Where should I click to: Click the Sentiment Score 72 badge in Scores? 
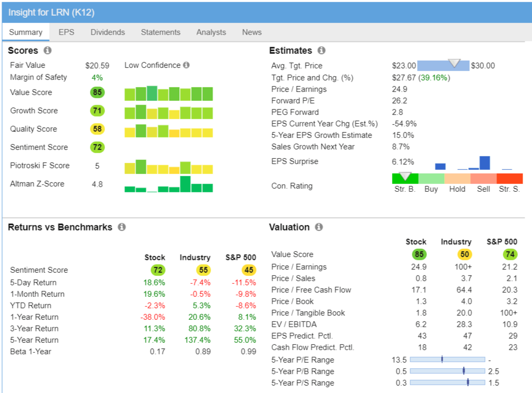coord(97,147)
